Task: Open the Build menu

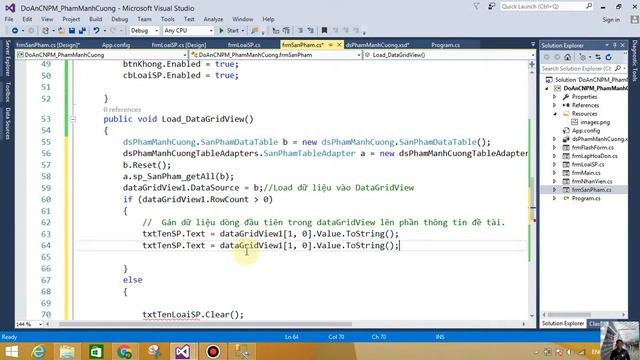Action: tap(96, 19)
